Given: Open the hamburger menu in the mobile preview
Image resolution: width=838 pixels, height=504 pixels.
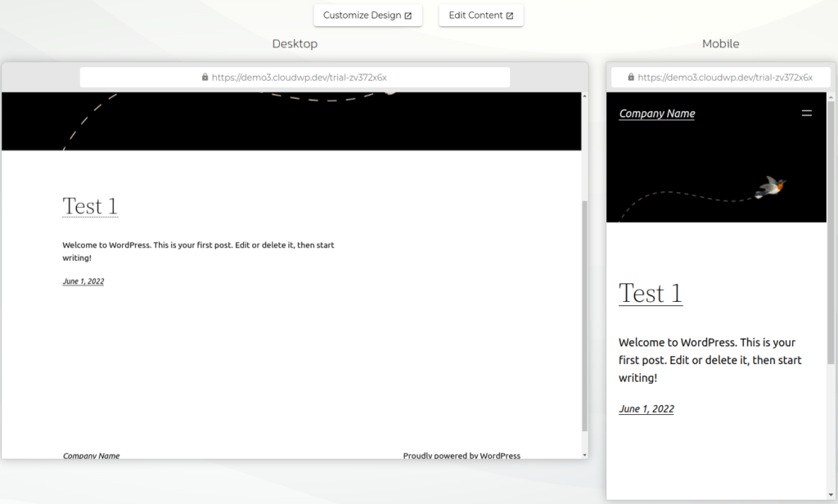Looking at the screenshot, I should point(807,114).
